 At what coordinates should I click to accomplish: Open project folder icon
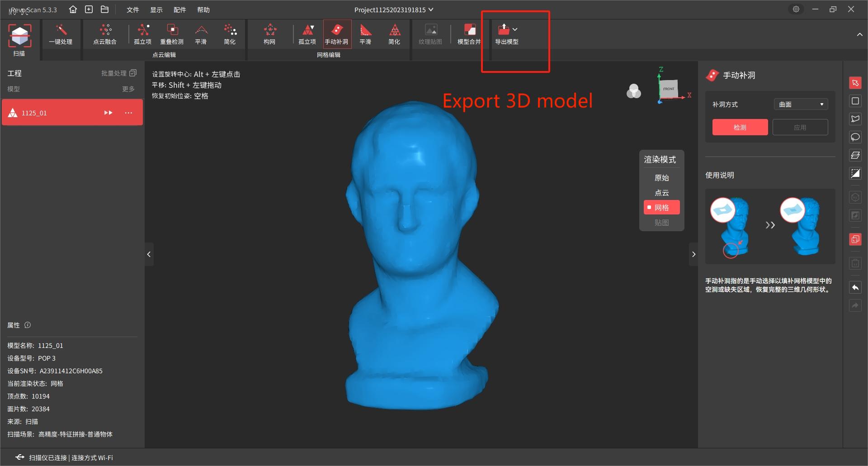coord(105,10)
